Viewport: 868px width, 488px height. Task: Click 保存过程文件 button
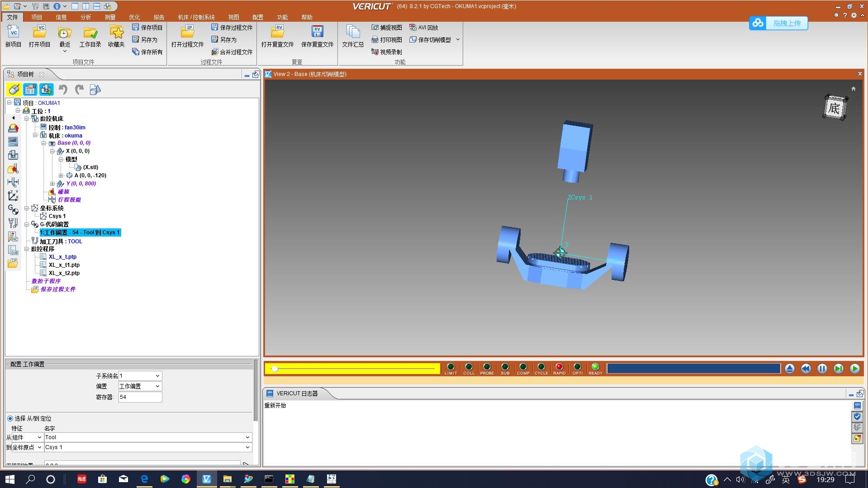pyautogui.click(x=232, y=28)
